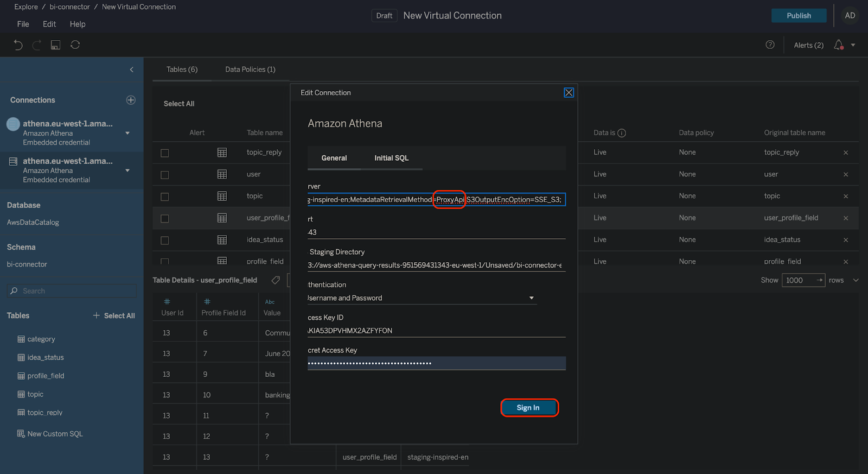Click Select All above the Alert column

click(x=179, y=104)
